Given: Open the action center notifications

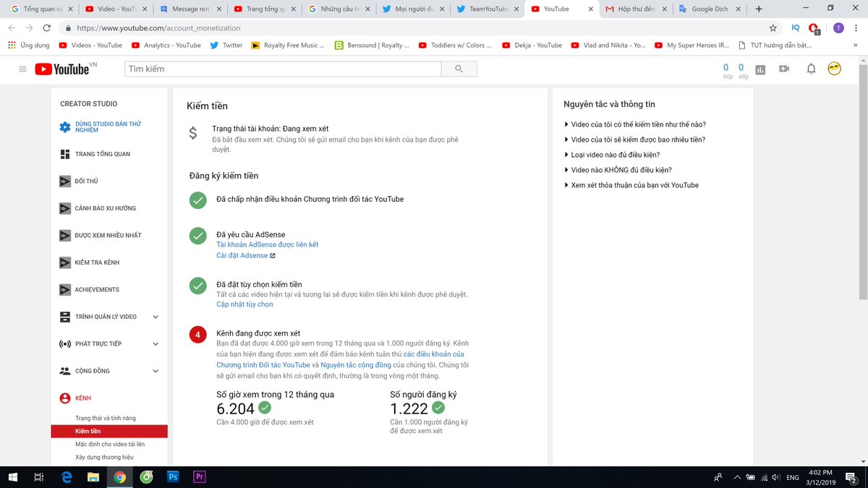Looking at the screenshot, I should pos(851,477).
